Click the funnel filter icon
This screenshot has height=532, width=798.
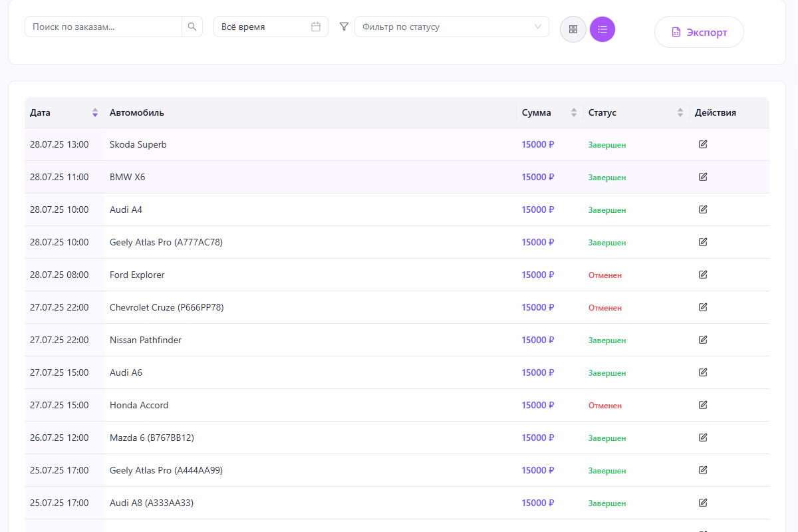pos(344,27)
